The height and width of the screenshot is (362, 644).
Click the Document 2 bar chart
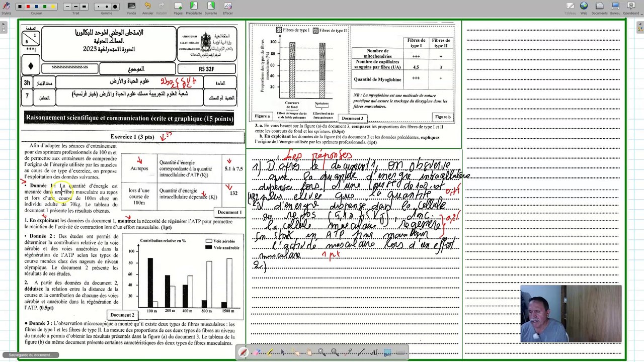(x=182, y=276)
